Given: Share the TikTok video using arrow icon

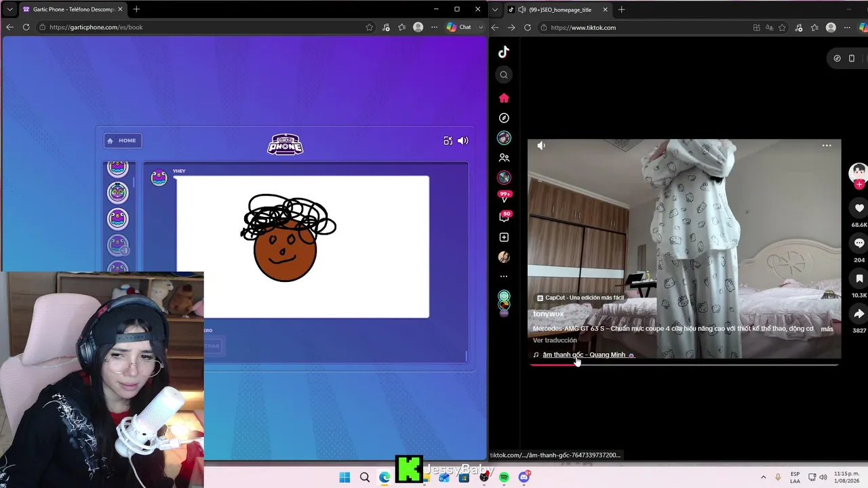Looking at the screenshot, I should pyautogui.click(x=859, y=314).
